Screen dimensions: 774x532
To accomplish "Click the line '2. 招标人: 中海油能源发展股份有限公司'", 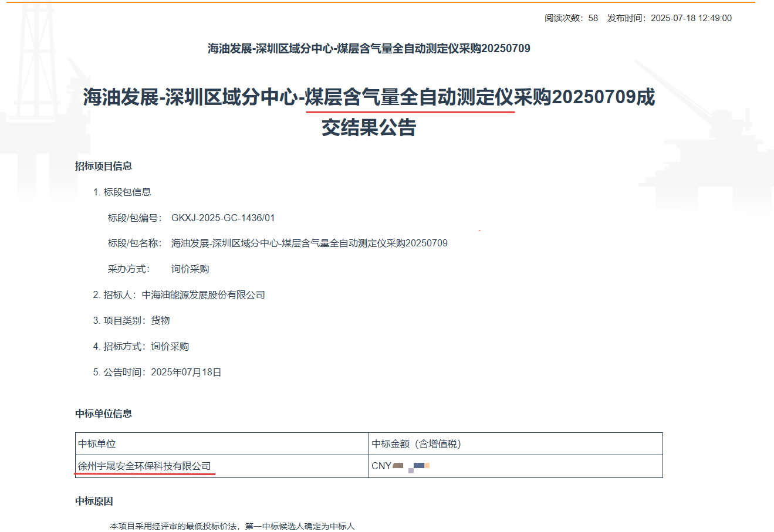I will click(179, 294).
